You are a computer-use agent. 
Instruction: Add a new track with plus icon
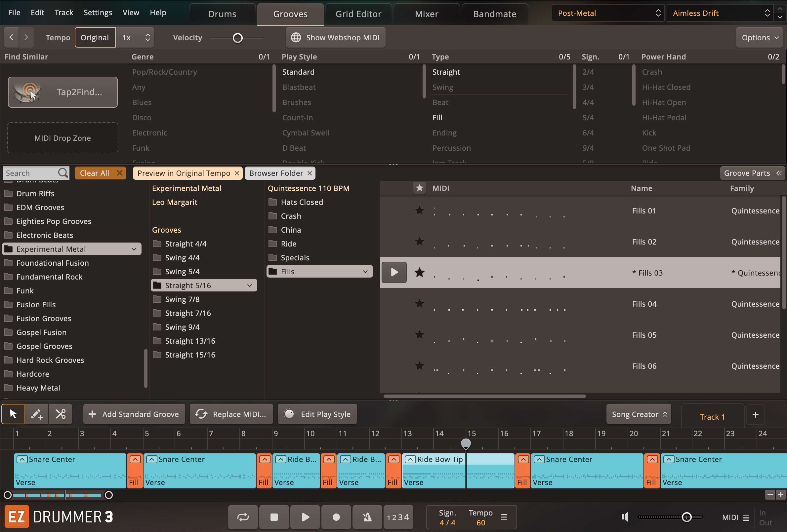click(755, 415)
